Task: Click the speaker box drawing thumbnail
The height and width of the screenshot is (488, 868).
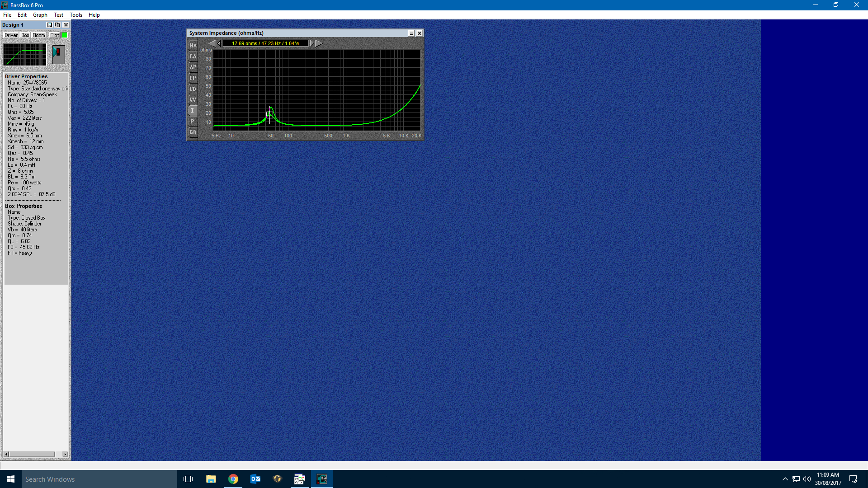Action: pos(58,55)
